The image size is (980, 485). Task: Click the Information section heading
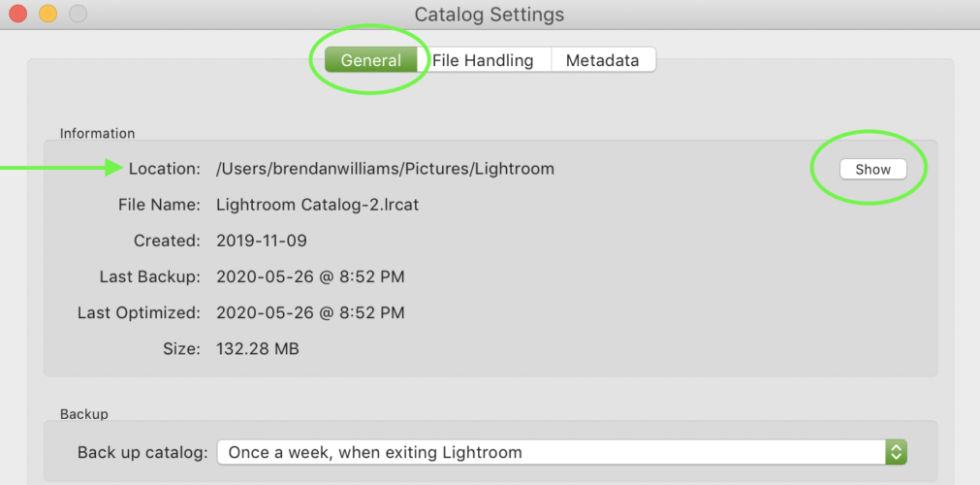coord(98,133)
